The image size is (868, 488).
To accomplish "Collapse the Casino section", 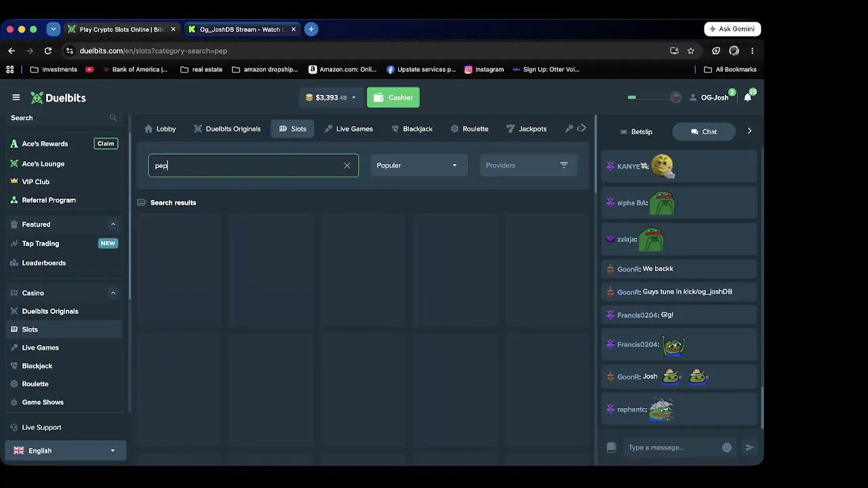I will tap(113, 293).
